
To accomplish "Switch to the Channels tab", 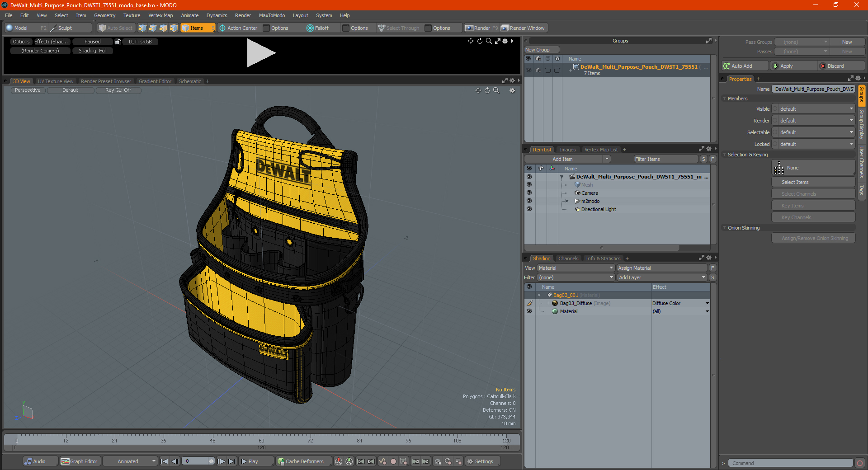I will (x=568, y=258).
